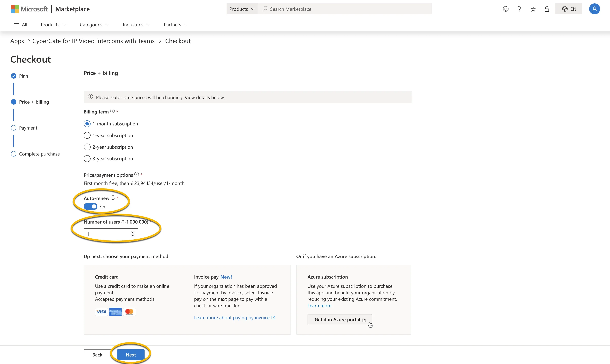Click the Price/payment options info icon

click(137, 174)
